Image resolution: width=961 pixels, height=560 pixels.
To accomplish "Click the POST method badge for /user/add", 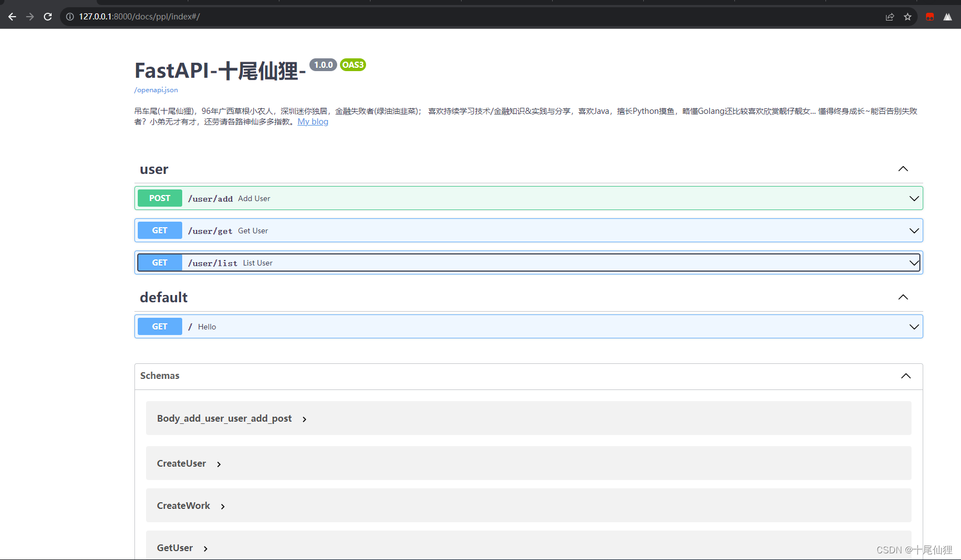I will 160,198.
